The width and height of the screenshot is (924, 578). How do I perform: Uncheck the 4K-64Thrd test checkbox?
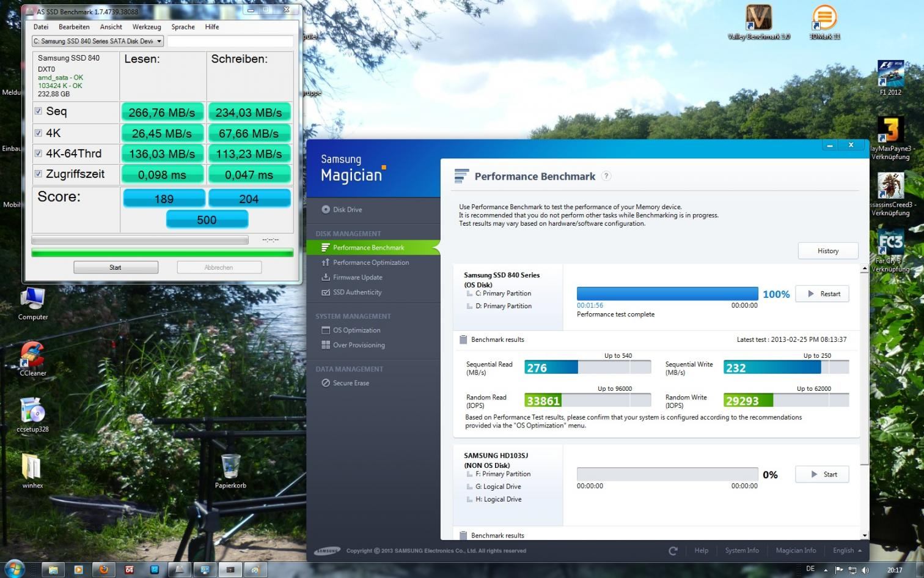coord(38,154)
